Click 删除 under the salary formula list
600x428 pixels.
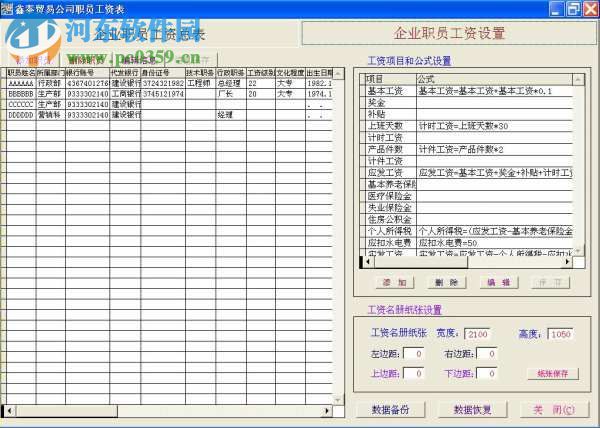pyautogui.click(x=447, y=283)
